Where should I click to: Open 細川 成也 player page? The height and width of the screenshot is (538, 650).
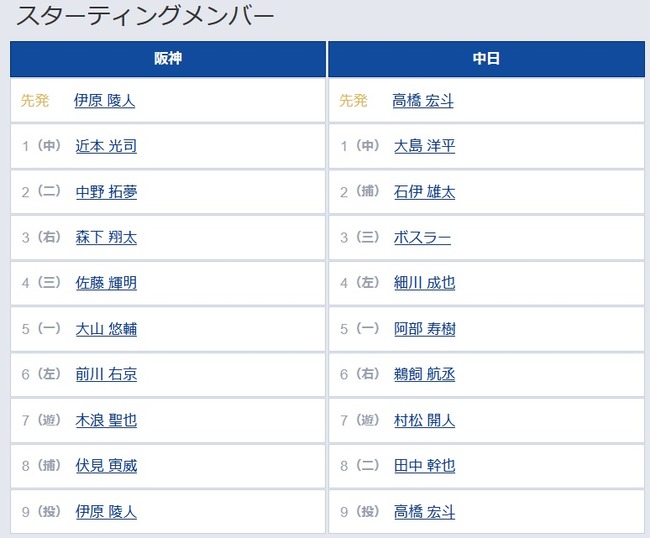(x=424, y=283)
